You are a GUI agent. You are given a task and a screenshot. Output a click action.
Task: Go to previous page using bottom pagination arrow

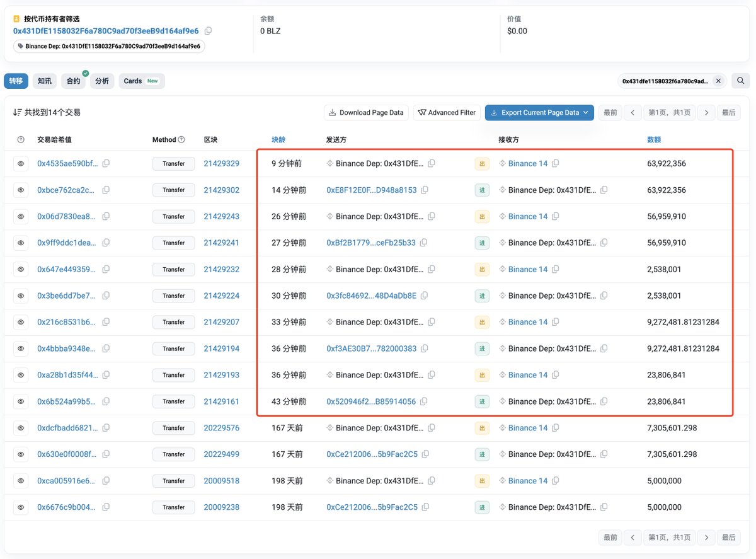pyautogui.click(x=633, y=537)
